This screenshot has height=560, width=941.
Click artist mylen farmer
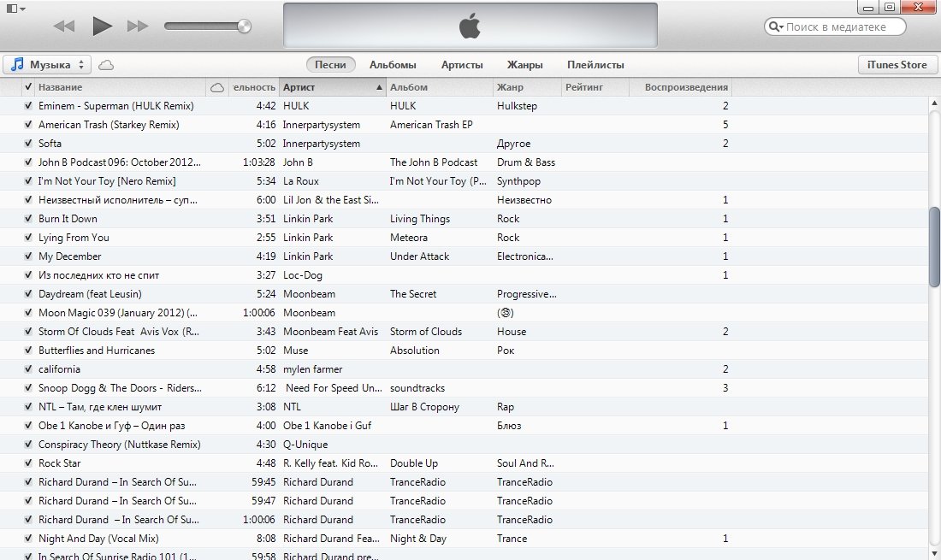click(x=312, y=369)
